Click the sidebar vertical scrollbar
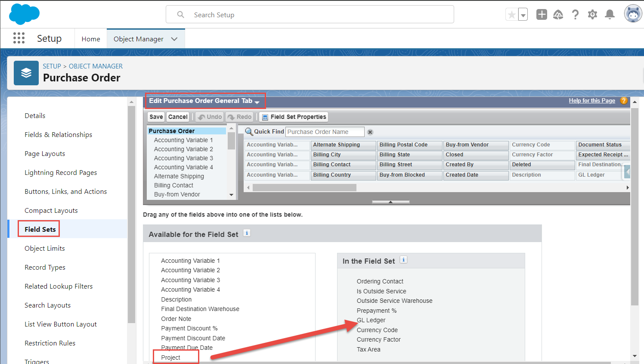 coord(132,214)
